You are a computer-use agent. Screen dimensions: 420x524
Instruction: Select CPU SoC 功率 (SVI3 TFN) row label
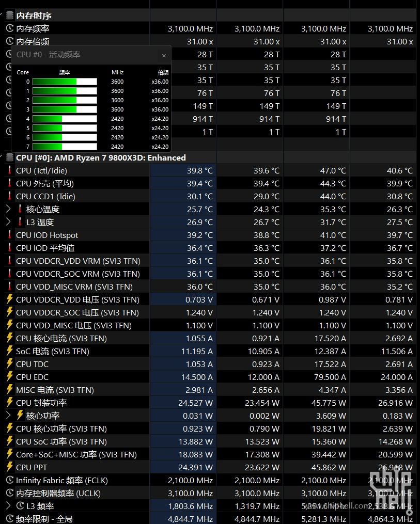[61, 441]
